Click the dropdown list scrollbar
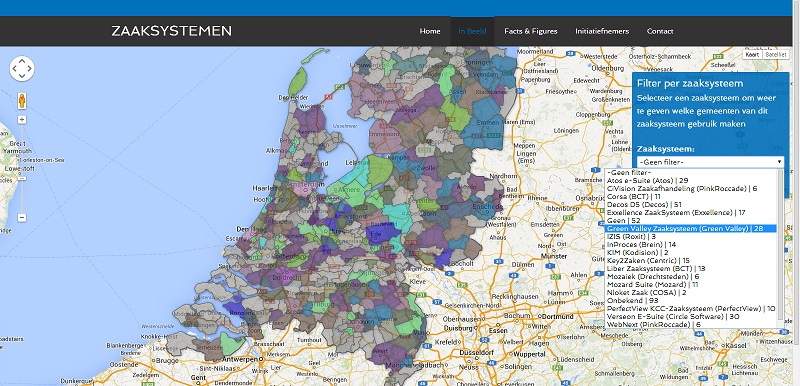The width and height of the screenshot is (800, 386). [781, 248]
